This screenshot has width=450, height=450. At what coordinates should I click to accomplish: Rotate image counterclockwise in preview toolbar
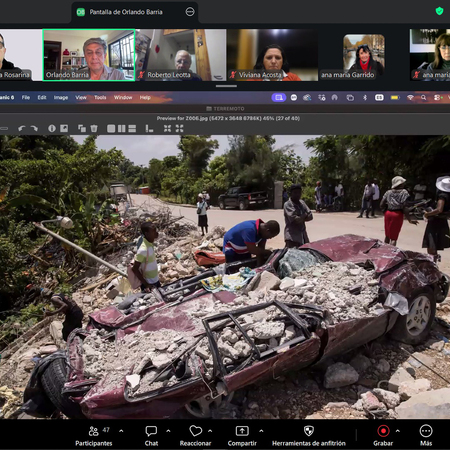click(x=22, y=129)
